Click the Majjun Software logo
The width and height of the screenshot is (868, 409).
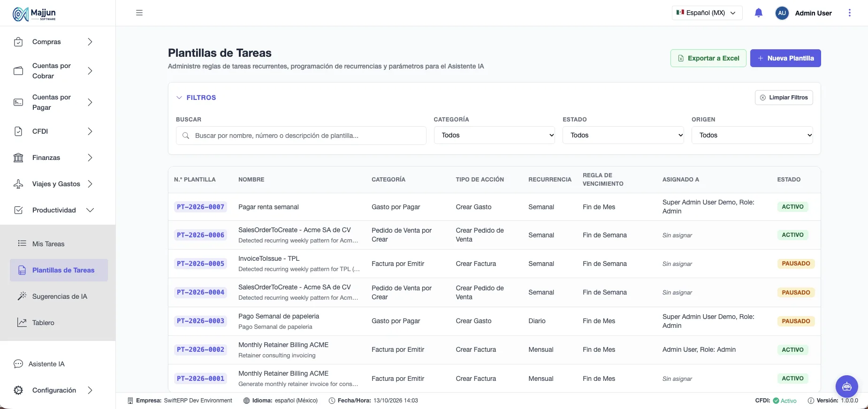(34, 14)
